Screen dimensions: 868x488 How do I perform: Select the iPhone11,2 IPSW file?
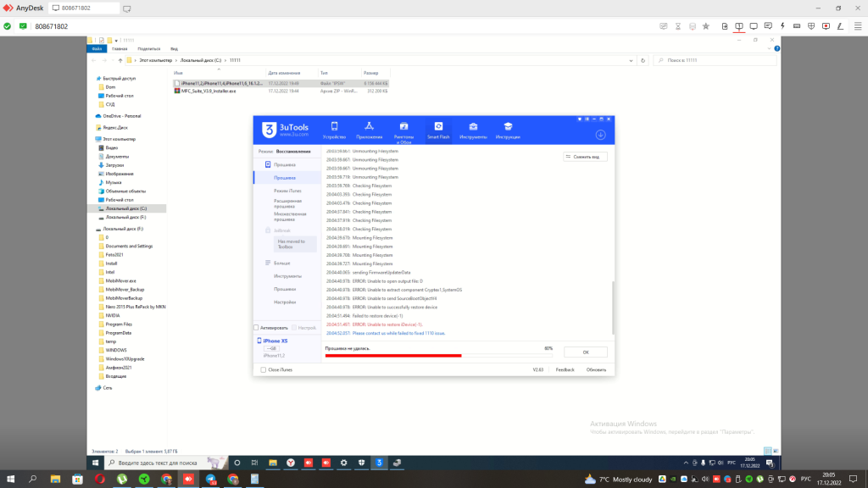[281, 84]
